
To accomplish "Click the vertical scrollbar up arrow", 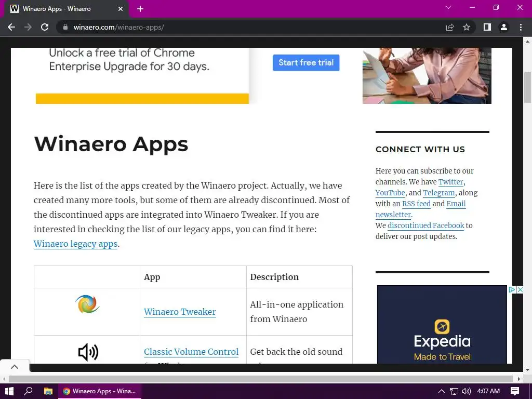I will coord(527,42).
